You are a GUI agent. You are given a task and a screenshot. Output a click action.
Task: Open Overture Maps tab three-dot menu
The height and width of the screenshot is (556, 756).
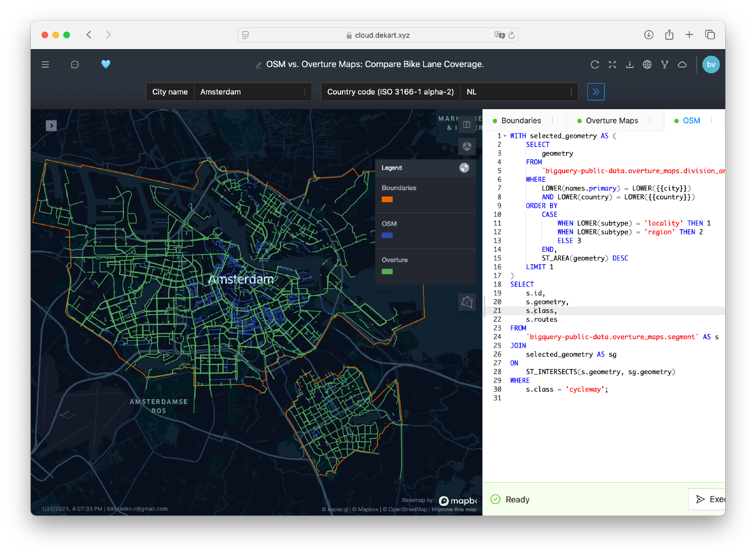650,120
